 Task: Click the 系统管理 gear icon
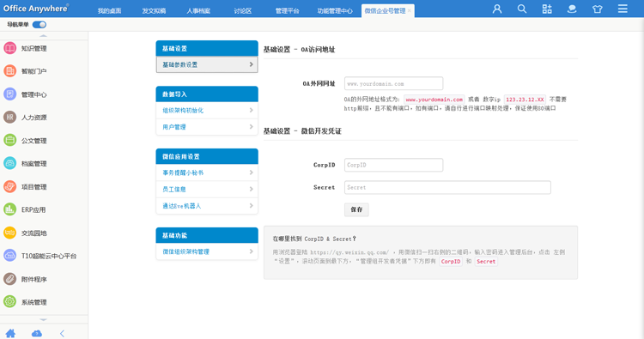point(9,302)
